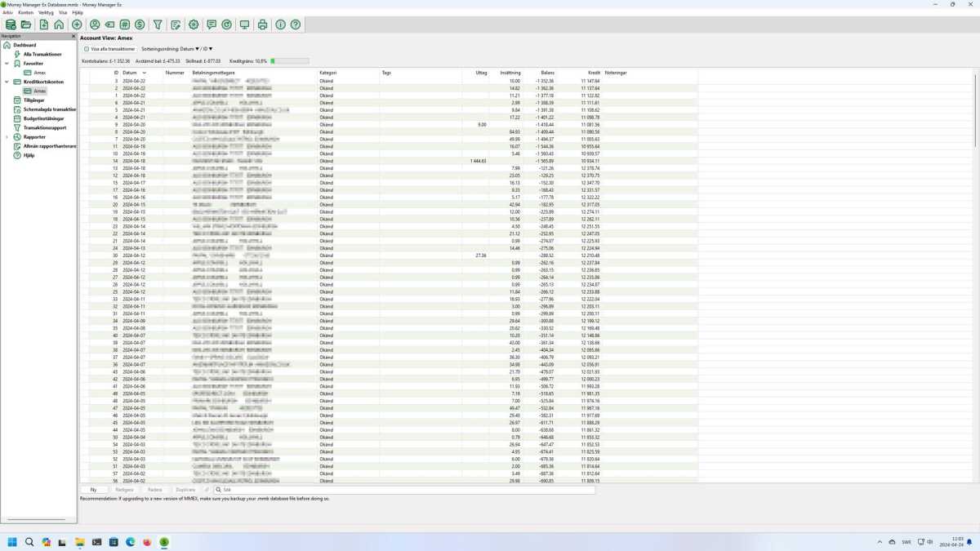This screenshot has width=980, height=551.
Task: Open the Verktyg menu
Action: [44, 11]
